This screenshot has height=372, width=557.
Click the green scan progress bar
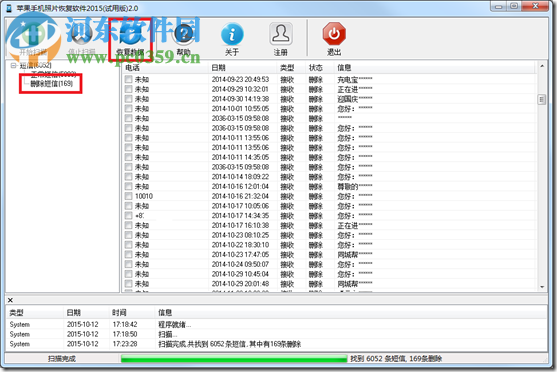pyautogui.click(x=234, y=358)
